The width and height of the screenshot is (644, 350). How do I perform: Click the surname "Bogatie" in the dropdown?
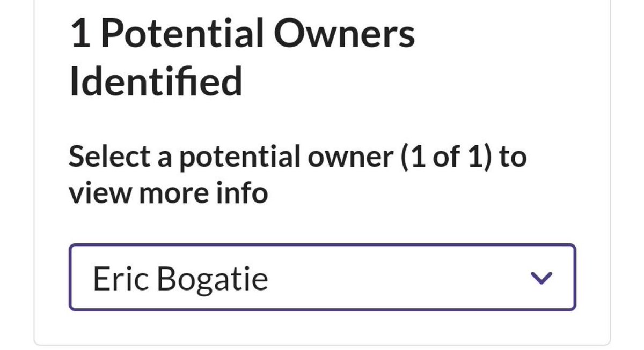[213, 279]
